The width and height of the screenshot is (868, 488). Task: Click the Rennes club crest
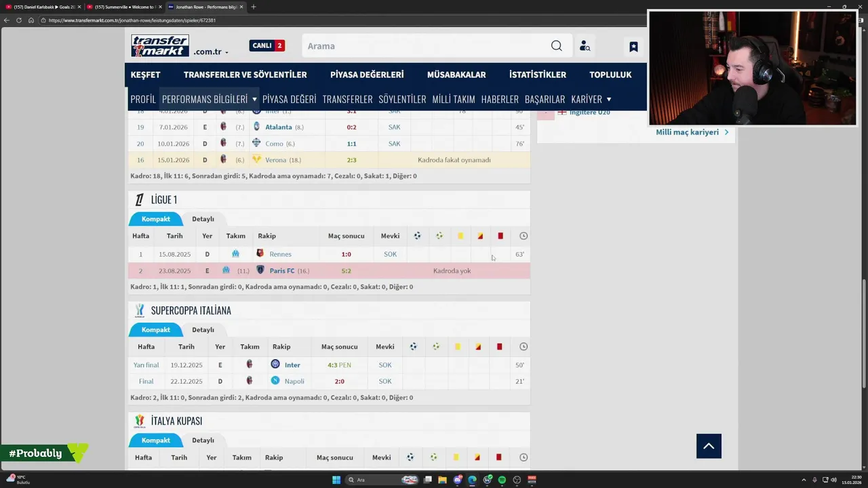point(260,253)
